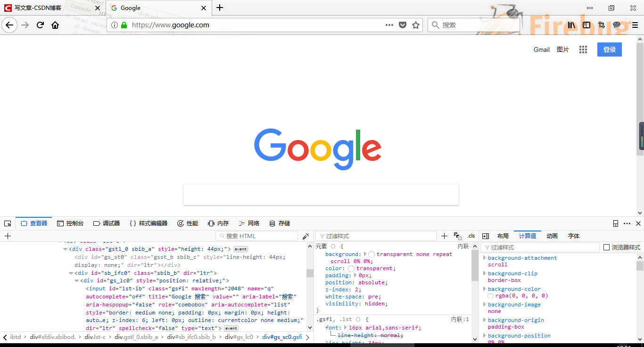
Task: Open the 样式编辑器 style editor tab
Action: click(149, 223)
